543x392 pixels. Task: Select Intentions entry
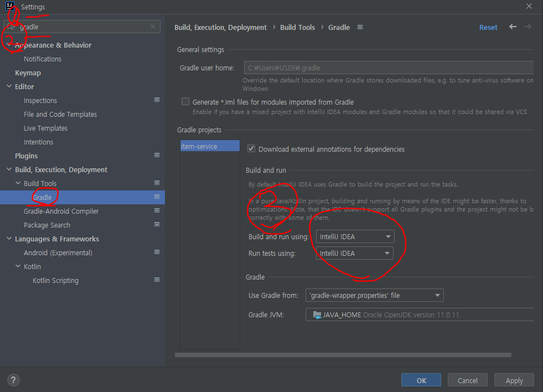tap(38, 142)
